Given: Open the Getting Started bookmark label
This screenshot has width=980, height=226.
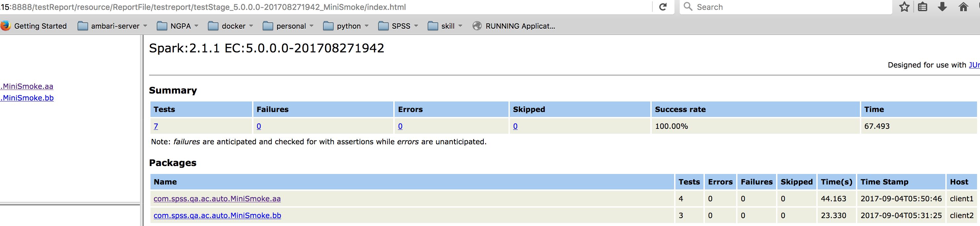Looking at the screenshot, I should tap(40, 26).
